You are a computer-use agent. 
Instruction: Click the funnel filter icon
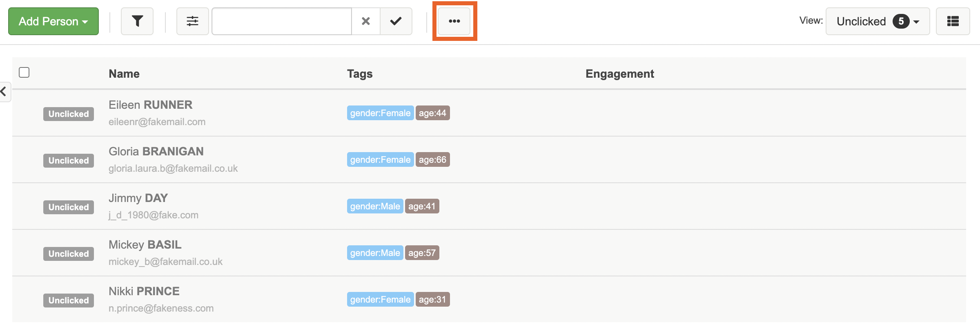pyautogui.click(x=137, y=21)
